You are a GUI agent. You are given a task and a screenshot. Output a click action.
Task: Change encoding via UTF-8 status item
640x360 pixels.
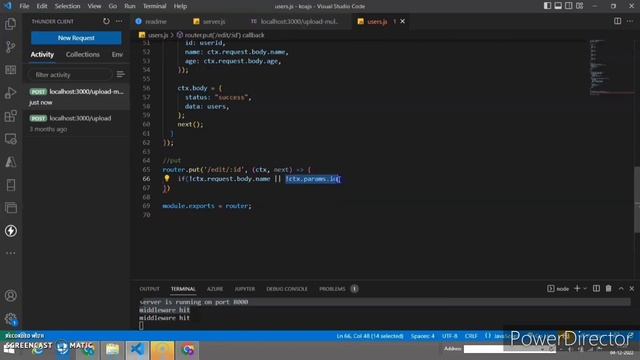tap(450, 336)
